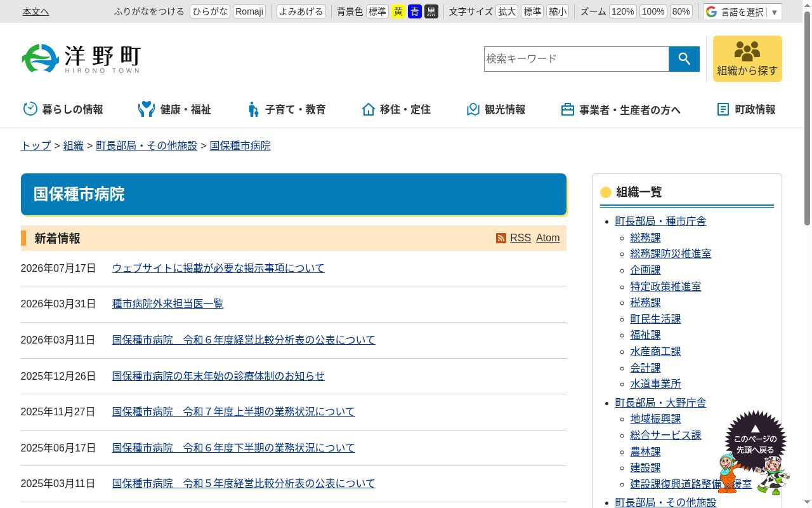Open the 移住・定住 menu
Image resolution: width=812 pixels, height=508 pixels.
396,109
